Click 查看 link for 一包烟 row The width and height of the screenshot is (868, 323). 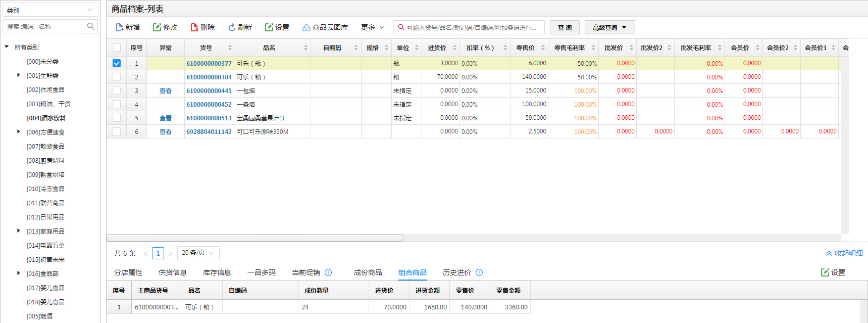(x=166, y=91)
